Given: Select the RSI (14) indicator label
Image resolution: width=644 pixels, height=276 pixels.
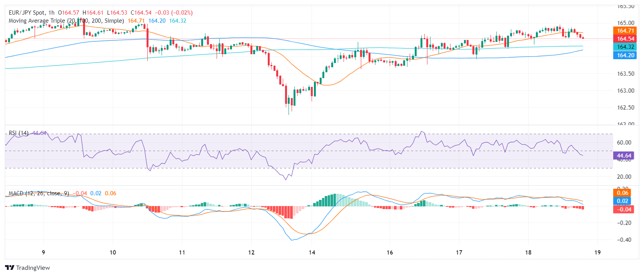Looking at the screenshot, I should (18, 133).
